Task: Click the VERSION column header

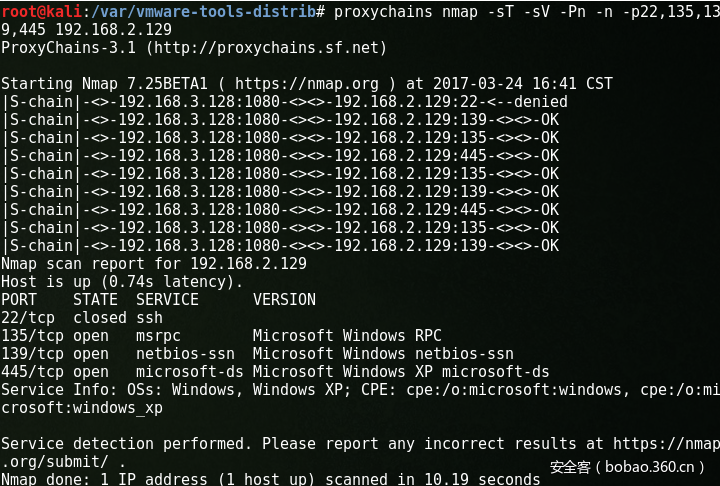Action: tap(284, 300)
